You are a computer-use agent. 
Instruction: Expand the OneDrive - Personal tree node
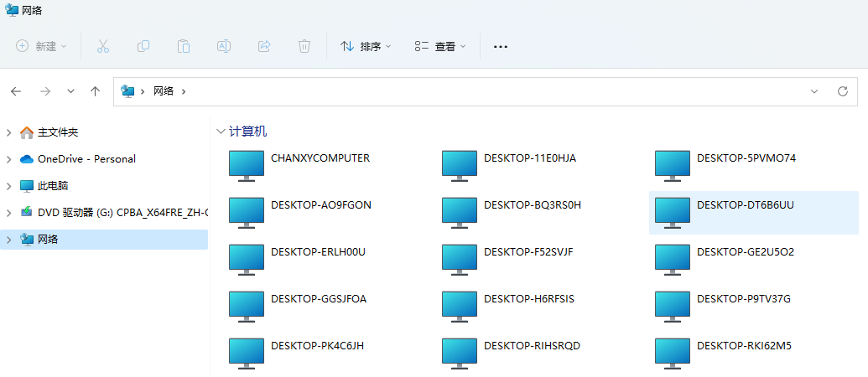9,159
